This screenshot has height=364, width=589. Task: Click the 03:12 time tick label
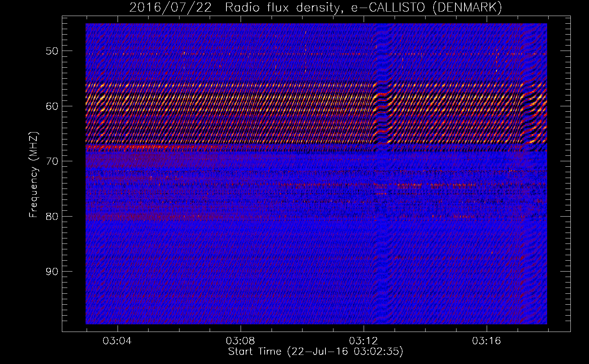(363, 341)
